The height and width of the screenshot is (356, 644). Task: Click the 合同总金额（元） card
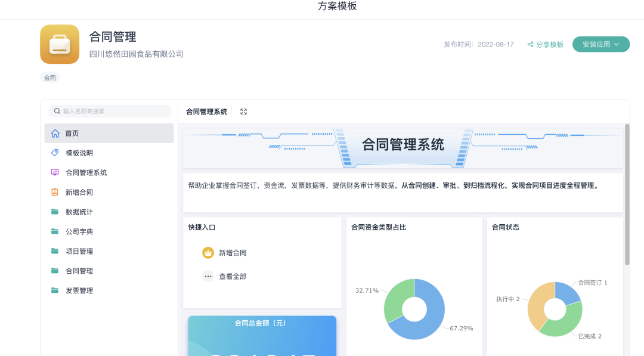point(262,336)
